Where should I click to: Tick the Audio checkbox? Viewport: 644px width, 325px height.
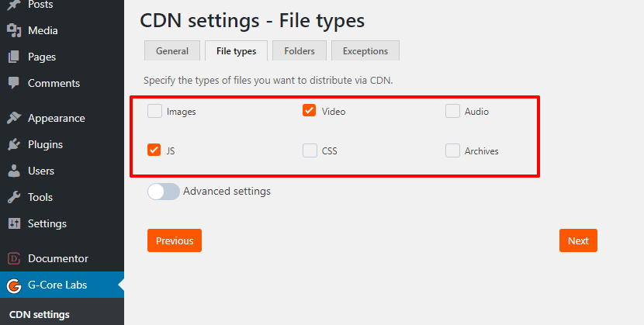[x=452, y=111]
